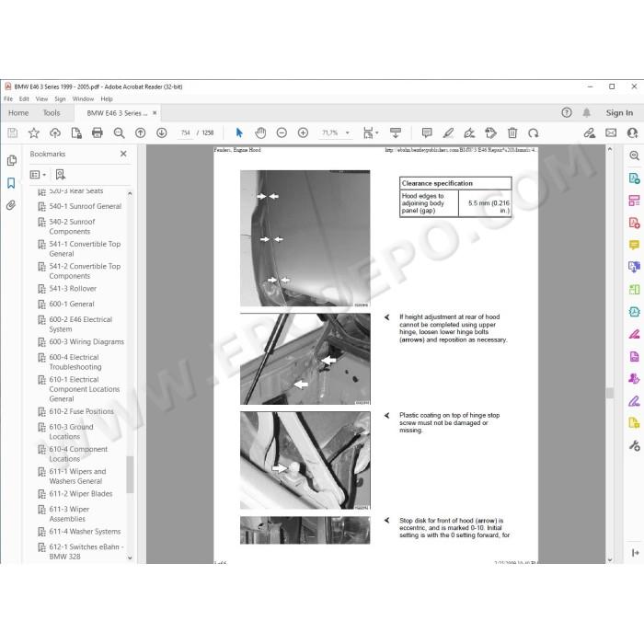Select the Highlight text pen tool
The image size is (644, 644).
[448, 132]
